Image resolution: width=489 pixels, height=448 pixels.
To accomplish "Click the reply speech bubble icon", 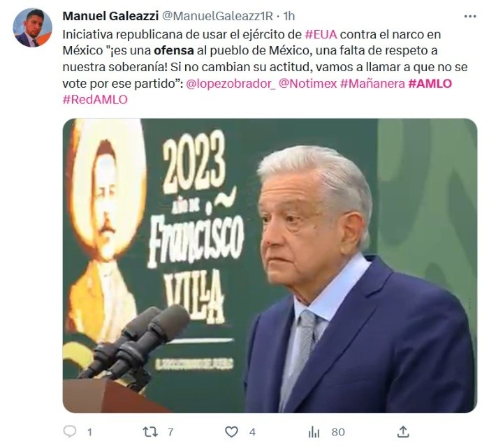I will coord(70,431).
